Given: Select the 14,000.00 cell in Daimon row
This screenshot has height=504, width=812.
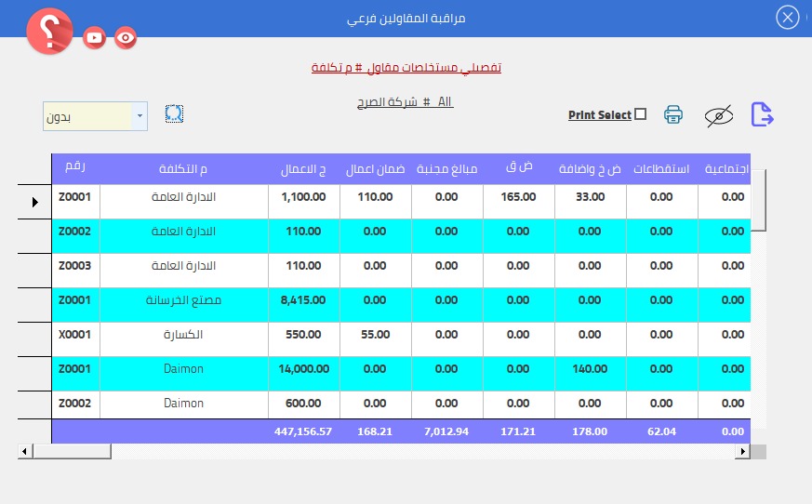Looking at the screenshot, I should pos(304,369).
